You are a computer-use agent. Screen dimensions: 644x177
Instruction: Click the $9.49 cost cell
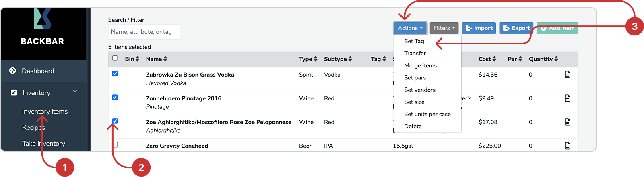(x=486, y=98)
